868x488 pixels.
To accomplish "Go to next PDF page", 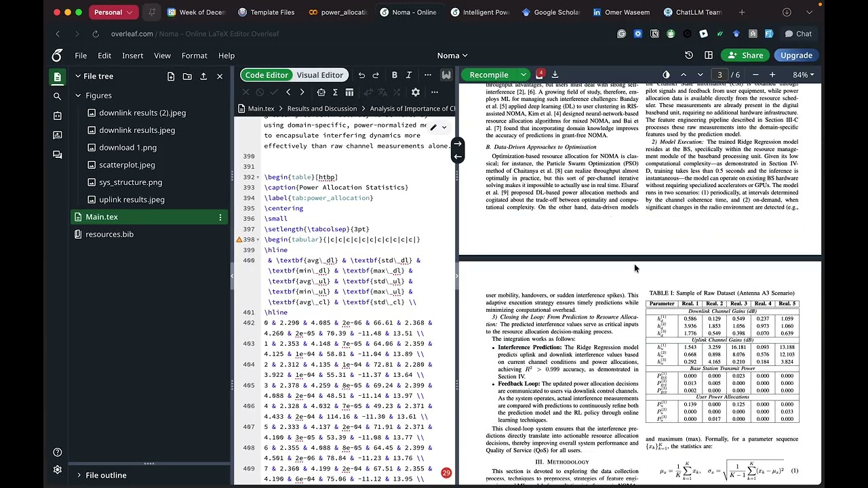I will (700, 75).
